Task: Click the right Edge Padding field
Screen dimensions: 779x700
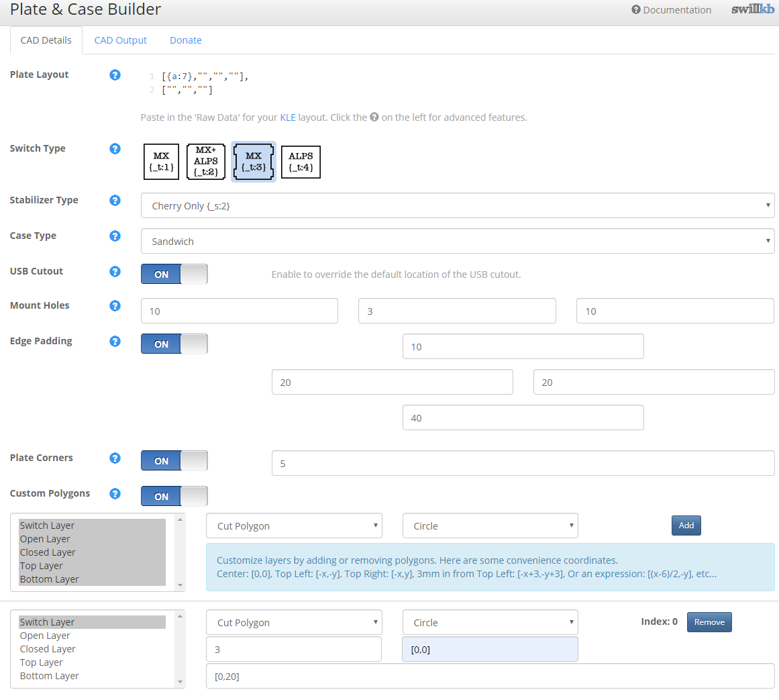Action: click(654, 382)
